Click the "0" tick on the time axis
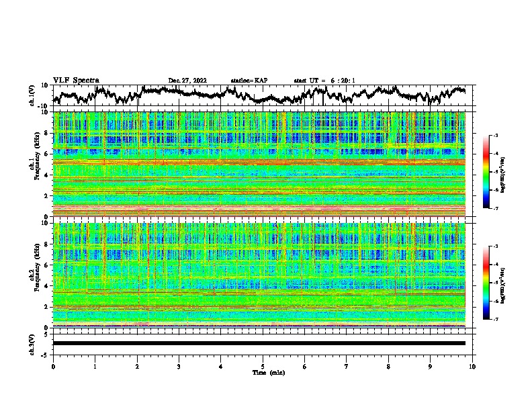This screenshot has height=411, width=532. [x=53, y=367]
